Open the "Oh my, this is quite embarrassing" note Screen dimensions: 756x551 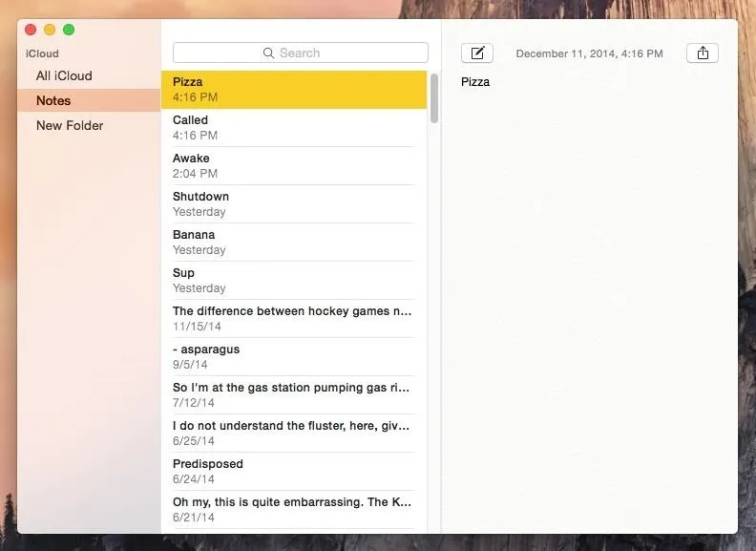click(x=294, y=509)
